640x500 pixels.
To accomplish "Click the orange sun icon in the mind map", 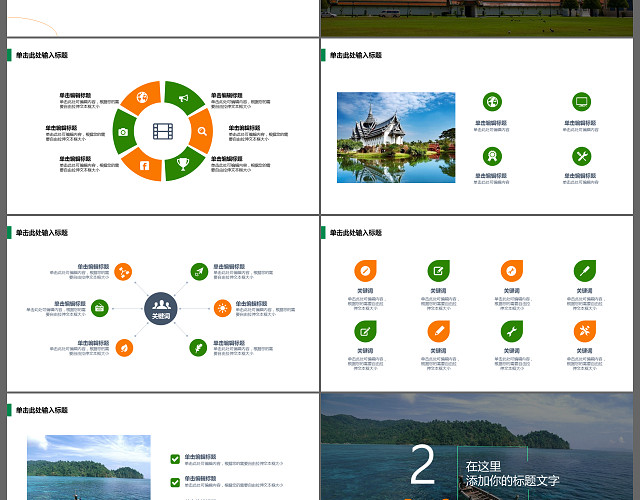I will (222, 308).
